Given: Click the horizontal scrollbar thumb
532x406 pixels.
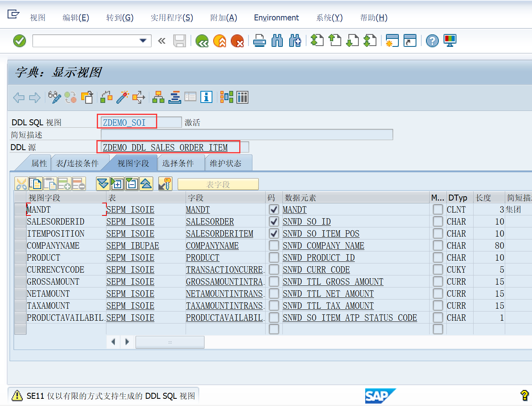Looking at the screenshot, I should (170, 342).
